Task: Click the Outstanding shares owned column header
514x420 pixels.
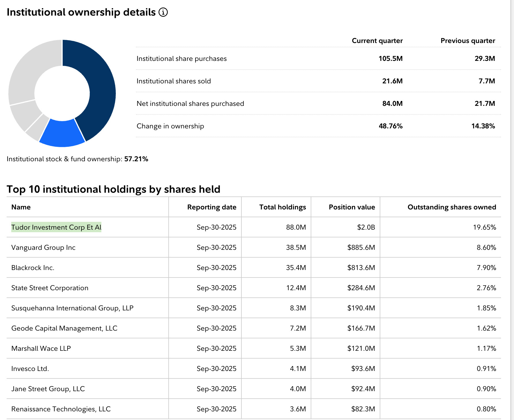Action: (452, 207)
